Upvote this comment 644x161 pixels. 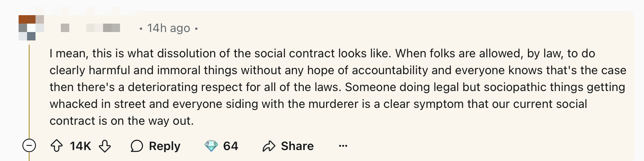point(56,146)
